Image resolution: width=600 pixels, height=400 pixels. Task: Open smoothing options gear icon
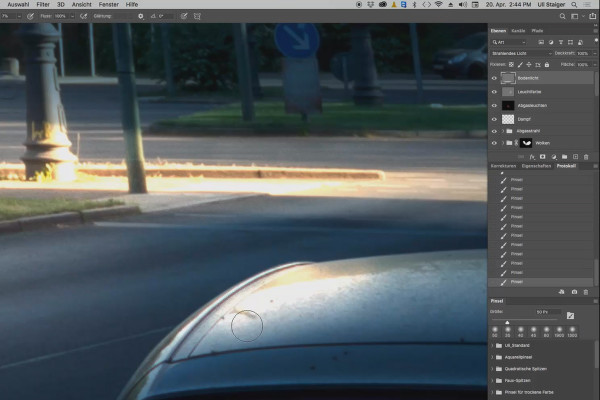(x=141, y=16)
